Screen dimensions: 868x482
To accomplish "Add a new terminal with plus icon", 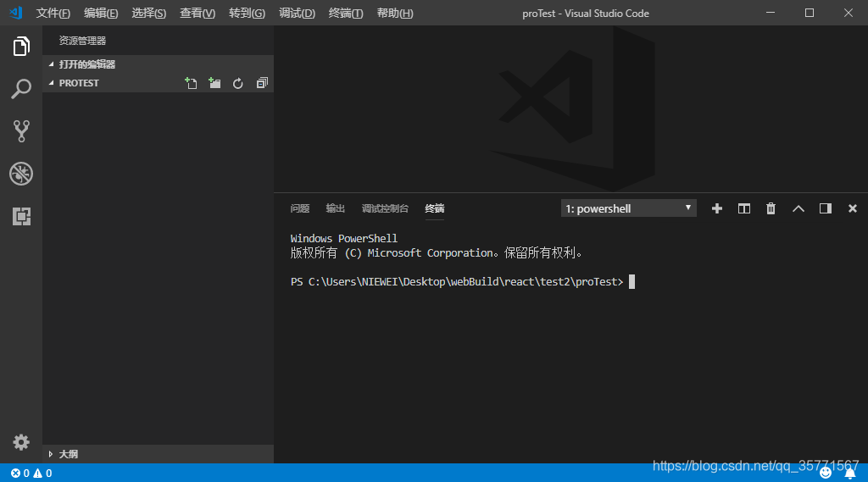I will click(717, 208).
